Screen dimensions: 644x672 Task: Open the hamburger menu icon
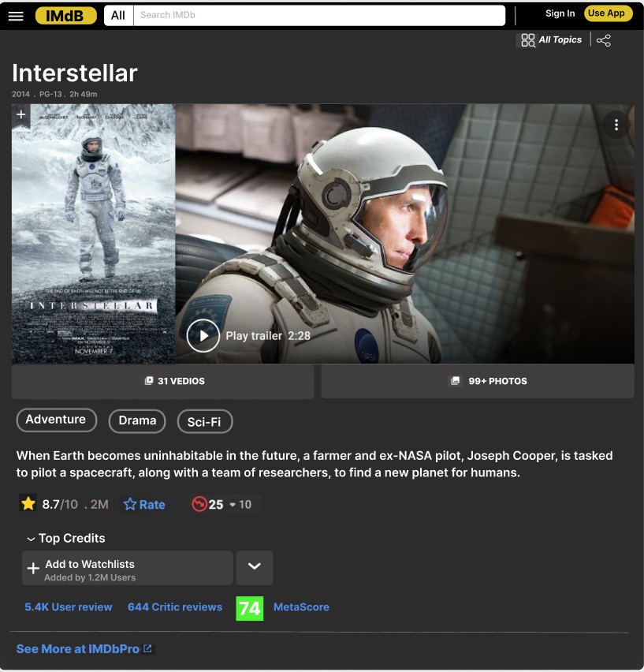16,17
